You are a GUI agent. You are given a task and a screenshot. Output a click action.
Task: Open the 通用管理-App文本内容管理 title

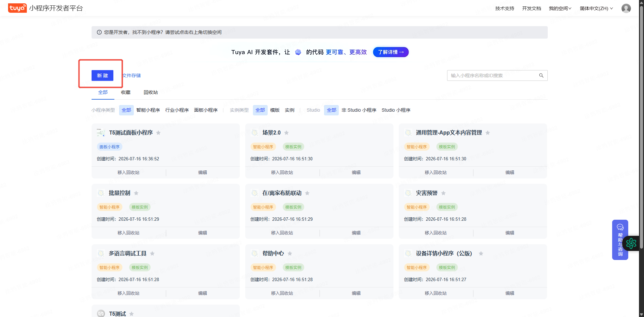(x=449, y=133)
